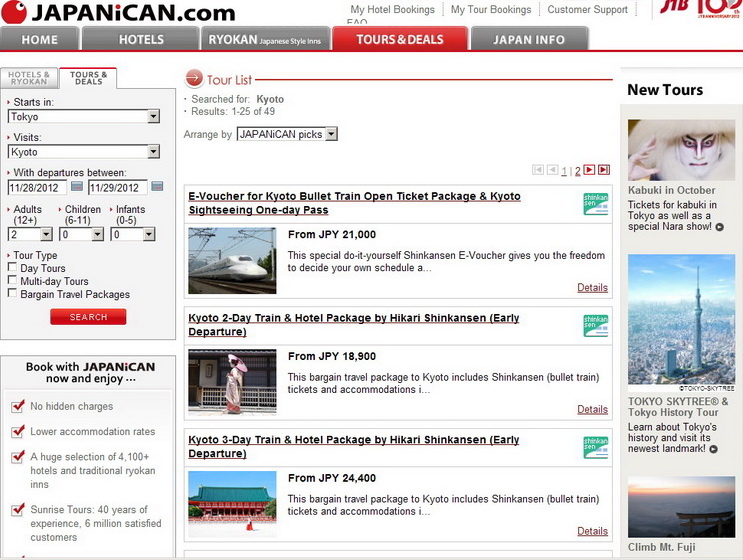Open Arrange by JAPANiCAN picks dropdown
743x560 pixels.
click(x=287, y=134)
